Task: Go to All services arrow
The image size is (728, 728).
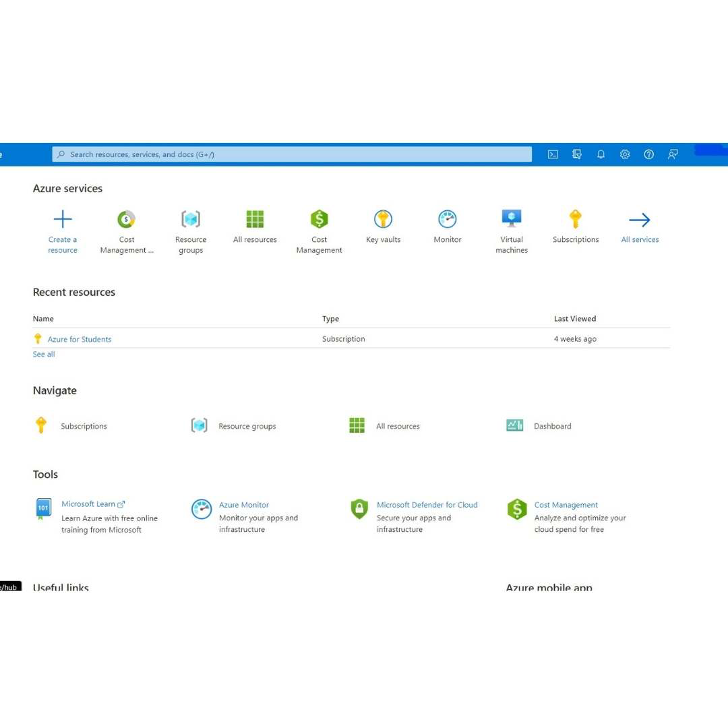Action: coord(640,220)
